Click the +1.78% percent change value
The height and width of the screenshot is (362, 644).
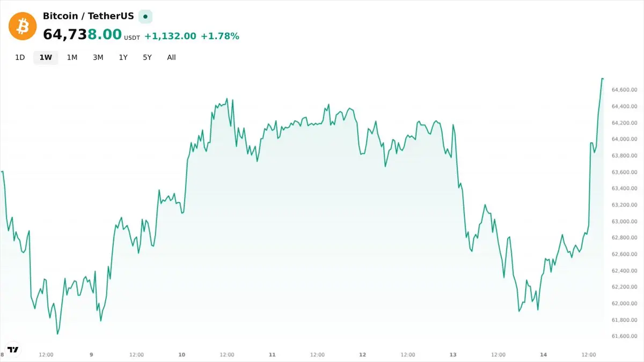coord(220,36)
